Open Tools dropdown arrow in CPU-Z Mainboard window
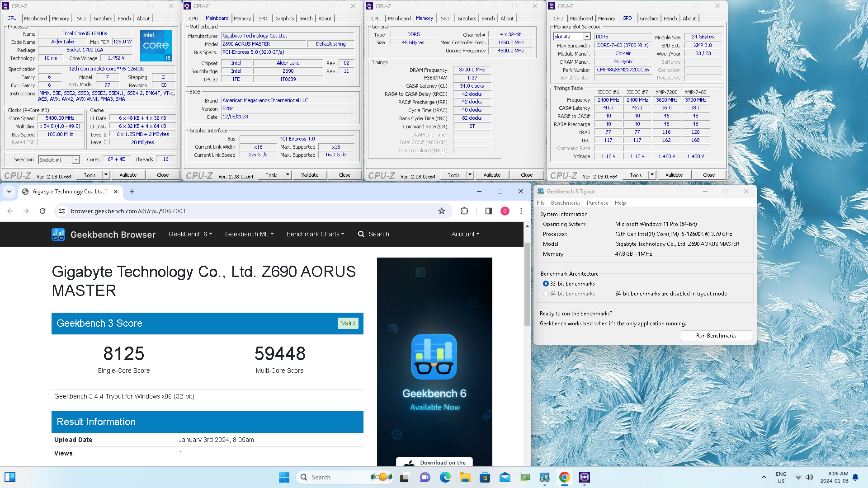The height and width of the screenshot is (488, 868). point(288,175)
